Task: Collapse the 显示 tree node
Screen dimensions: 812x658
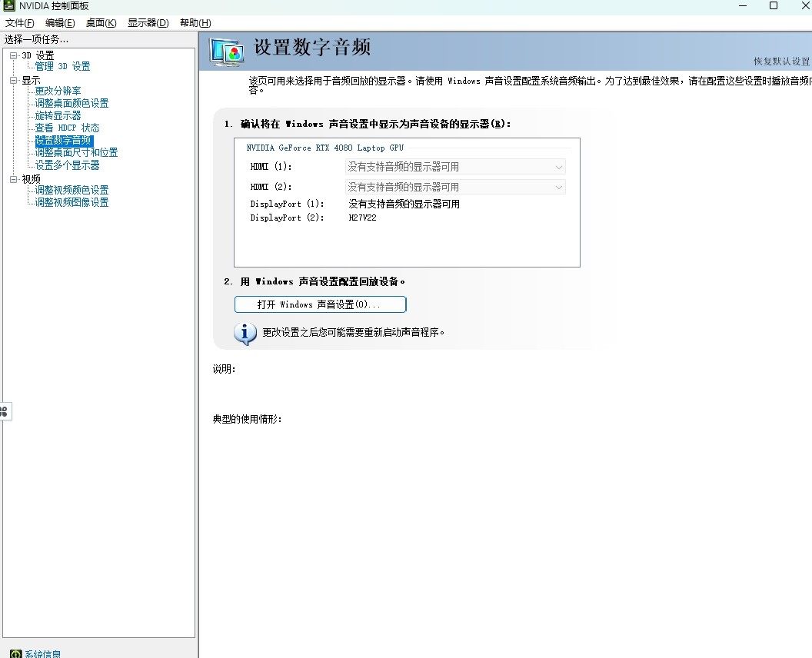Action: [14, 80]
